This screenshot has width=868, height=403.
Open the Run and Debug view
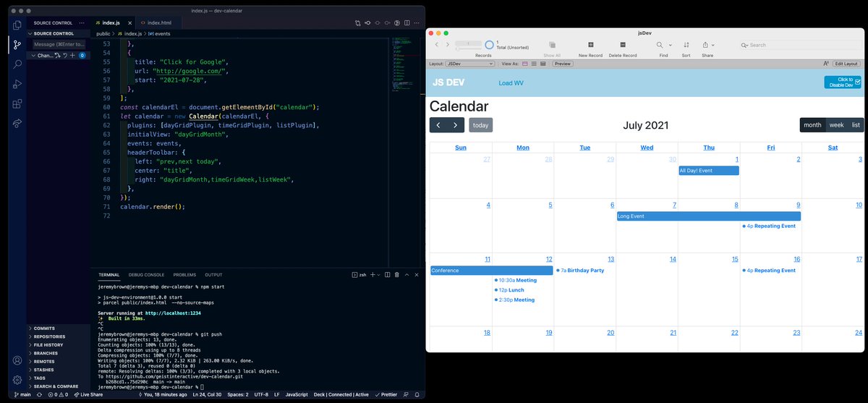click(x=17, y=84)
